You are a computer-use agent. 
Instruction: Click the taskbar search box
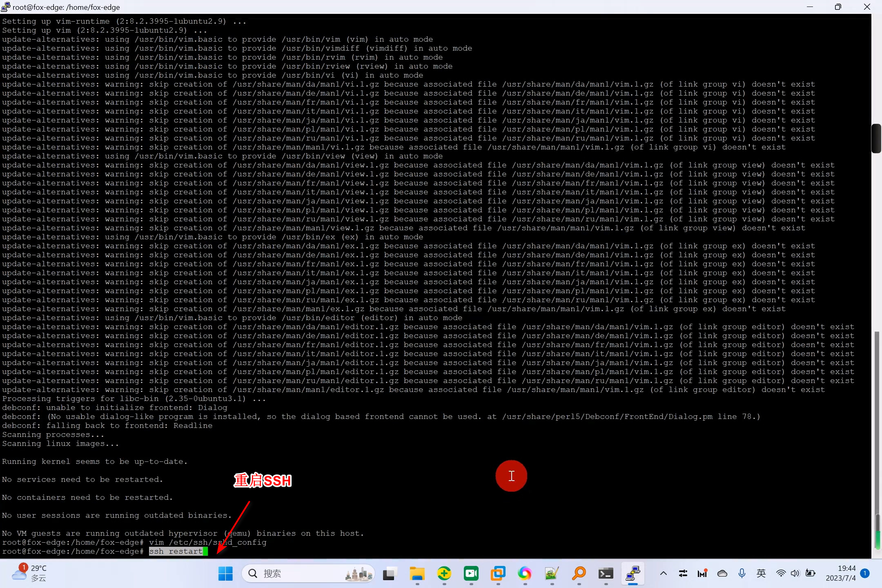coord(308,573)
